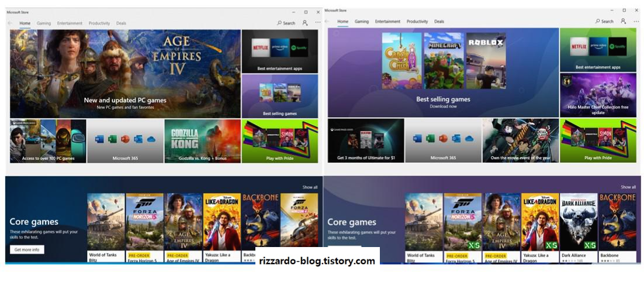Screen dimensions: 644x281
Task: Open Best entertainment apps tile, left window
Action: [x=280, y=52]
